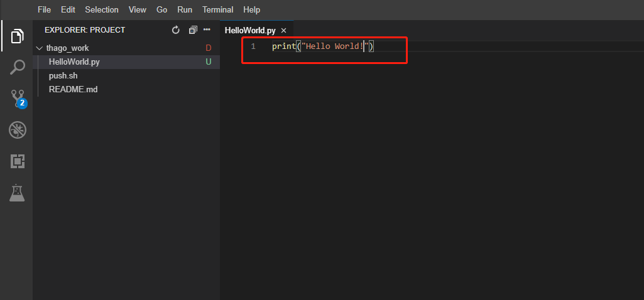Close the HelloWorld.py tab
This screenshot has width=644, height=300.
[283, 31]
